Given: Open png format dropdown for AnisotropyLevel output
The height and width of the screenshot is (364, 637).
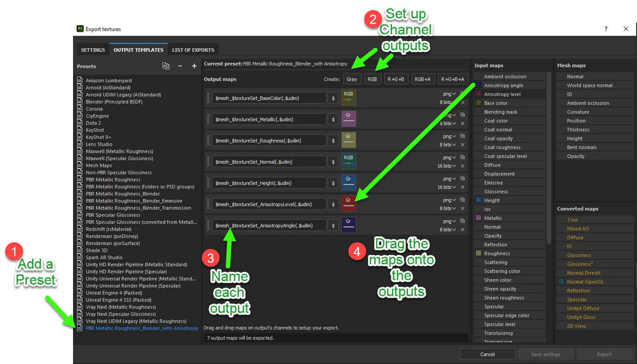Looking at the screenshot, I should pyautogui.click(x=449, y=199).
